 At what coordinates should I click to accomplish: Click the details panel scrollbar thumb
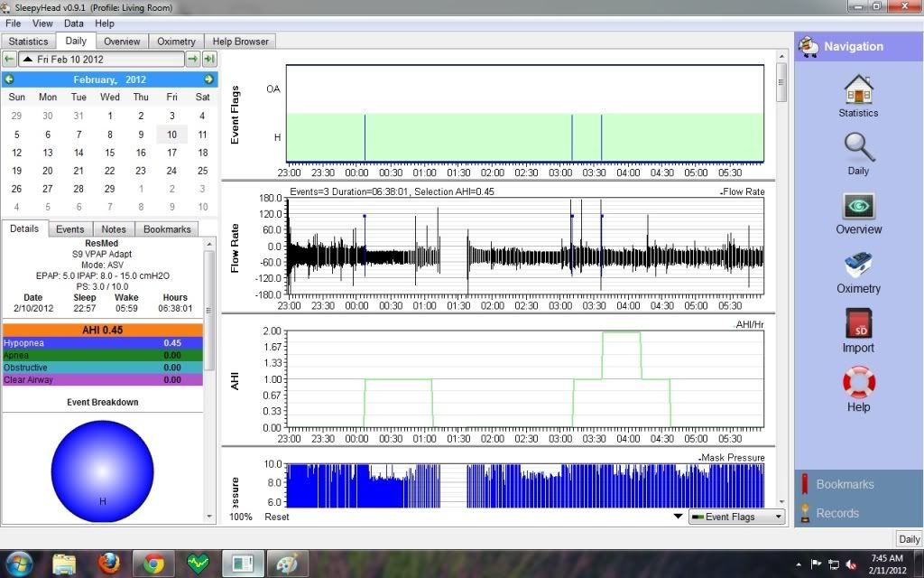[209, 311]
